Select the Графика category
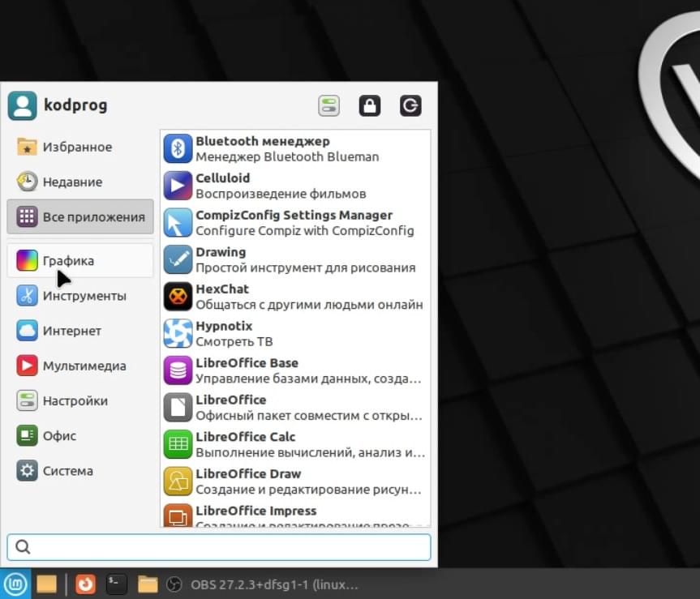Viewport: 700px width, 599px height. pyautogui.click(x=80, y=260)
